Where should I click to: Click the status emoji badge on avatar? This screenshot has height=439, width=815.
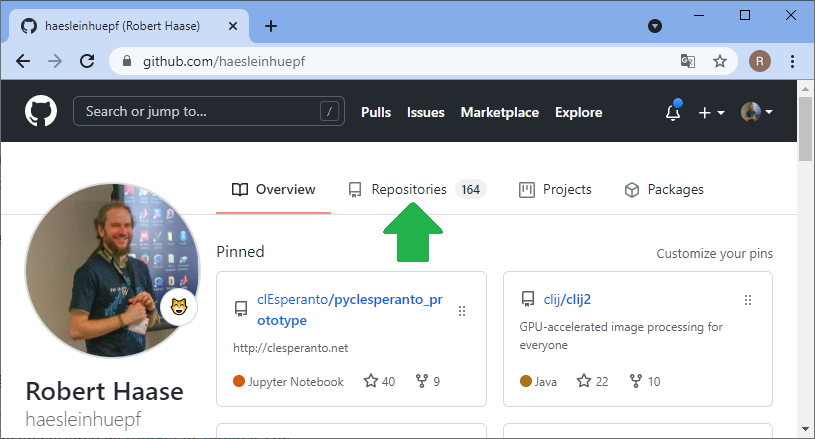[x=180, y=307]
